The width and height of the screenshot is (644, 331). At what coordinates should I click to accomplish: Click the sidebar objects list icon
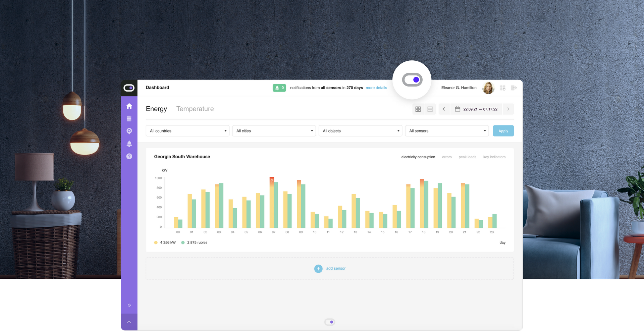click(129, 118)
